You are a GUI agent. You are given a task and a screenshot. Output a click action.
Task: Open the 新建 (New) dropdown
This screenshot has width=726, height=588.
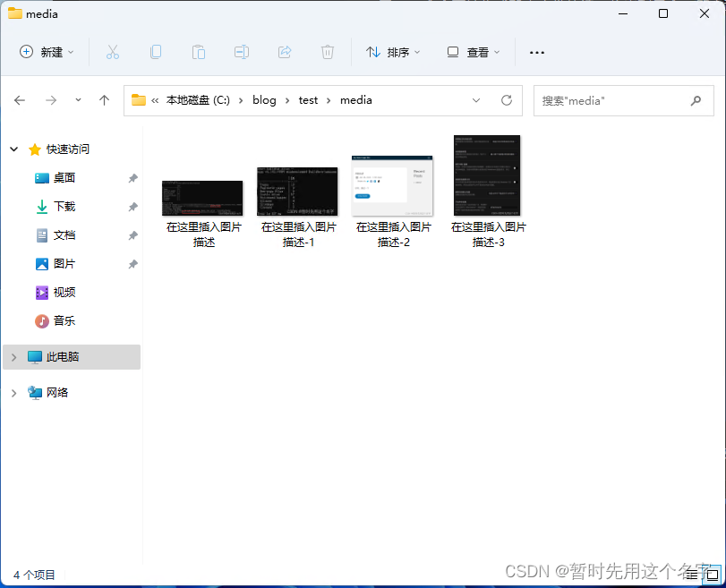(x=47, y=53)
